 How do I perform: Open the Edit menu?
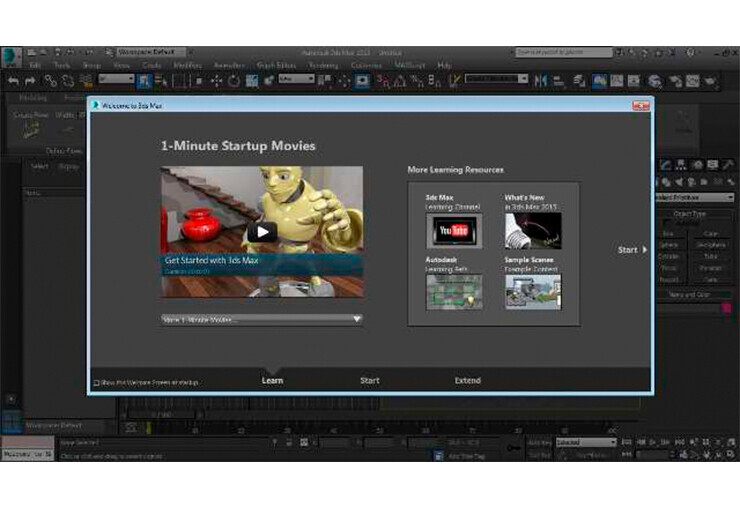point(35,66)
